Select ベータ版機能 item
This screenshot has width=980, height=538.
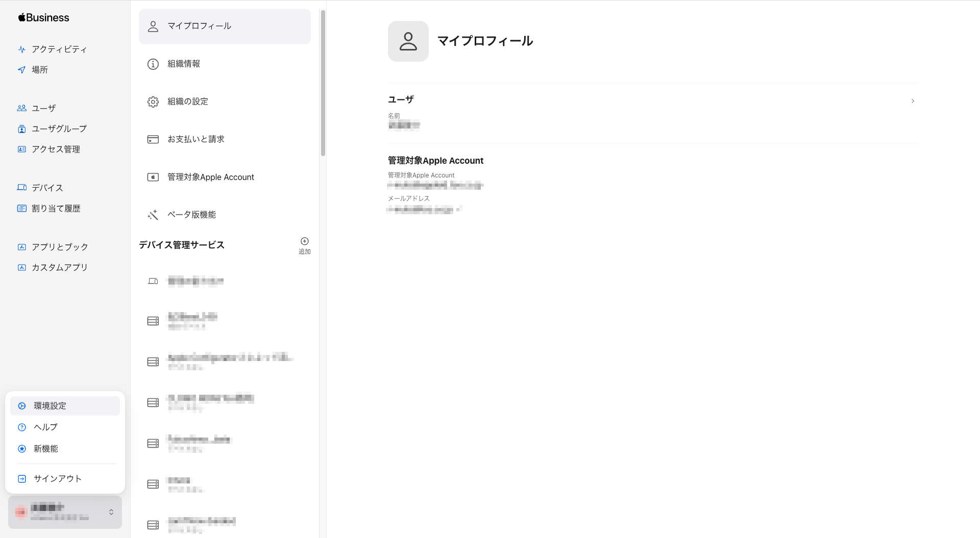pyautogui.click(x=225, y=215)
